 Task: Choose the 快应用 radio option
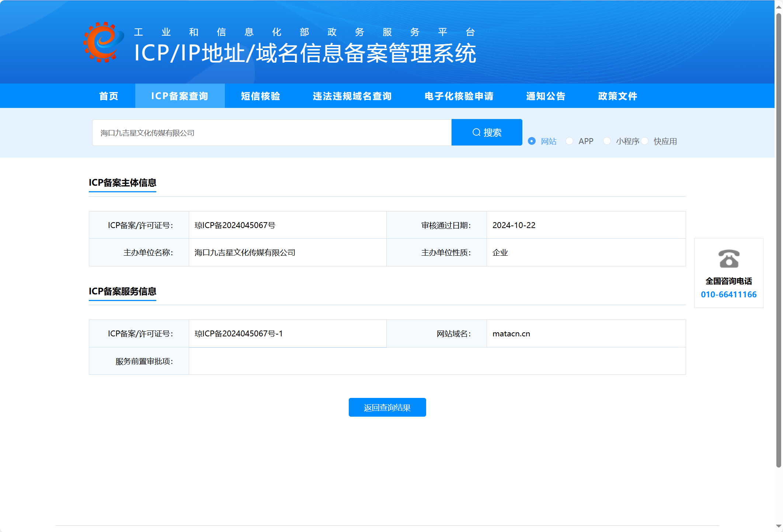click(645, 141)
